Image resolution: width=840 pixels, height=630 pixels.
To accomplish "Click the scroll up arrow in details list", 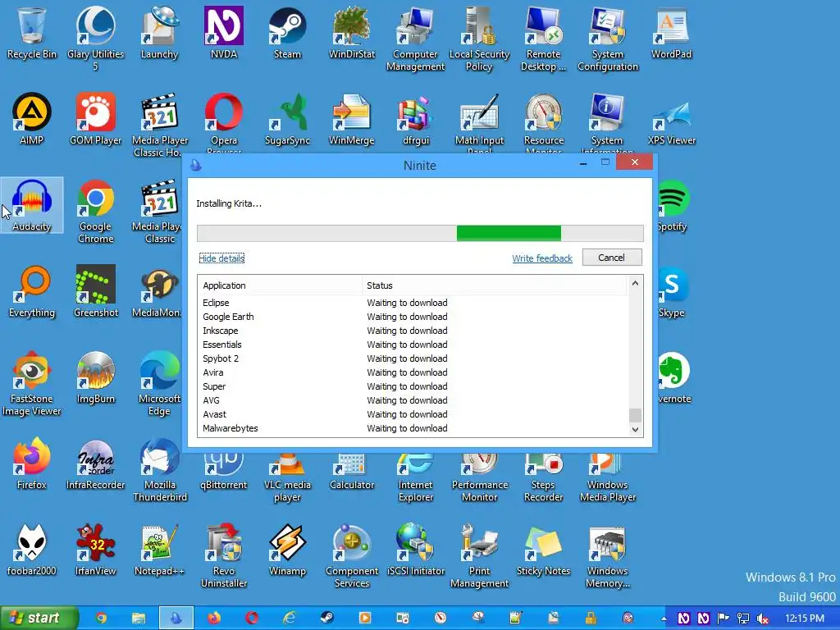I will (635, 283).
